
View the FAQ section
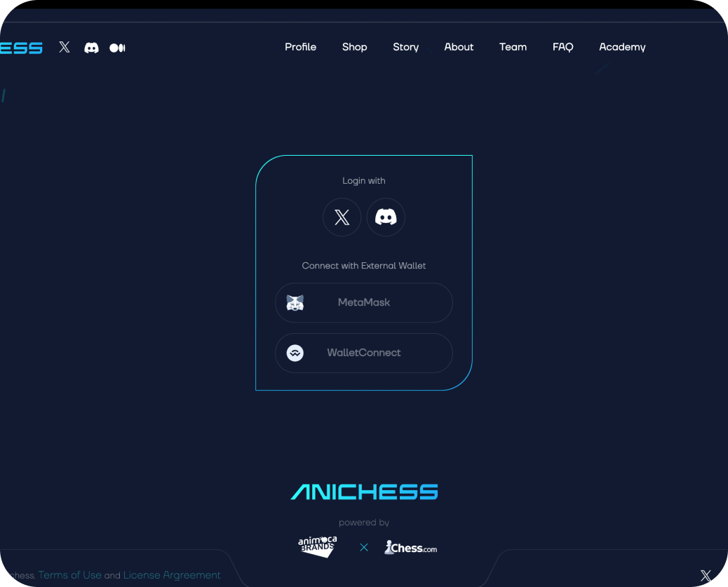pos(562,47)
